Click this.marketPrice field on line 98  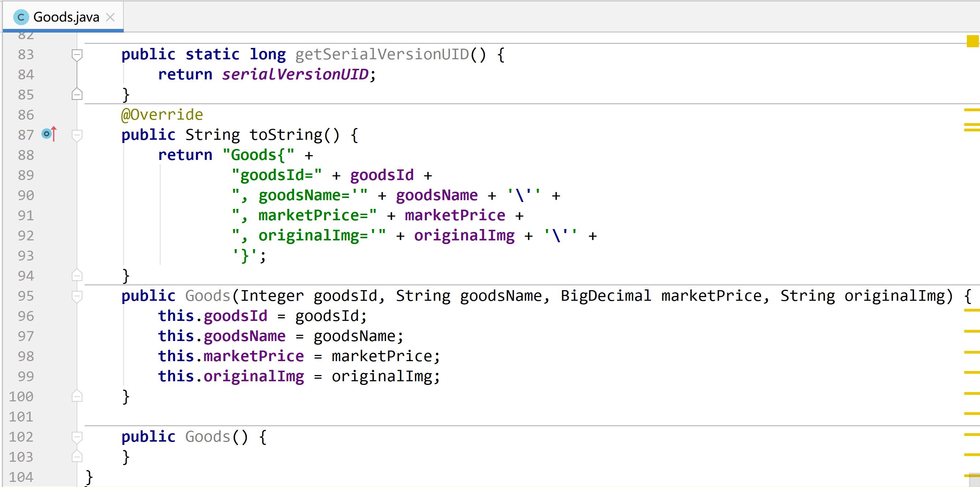(254, 356)
